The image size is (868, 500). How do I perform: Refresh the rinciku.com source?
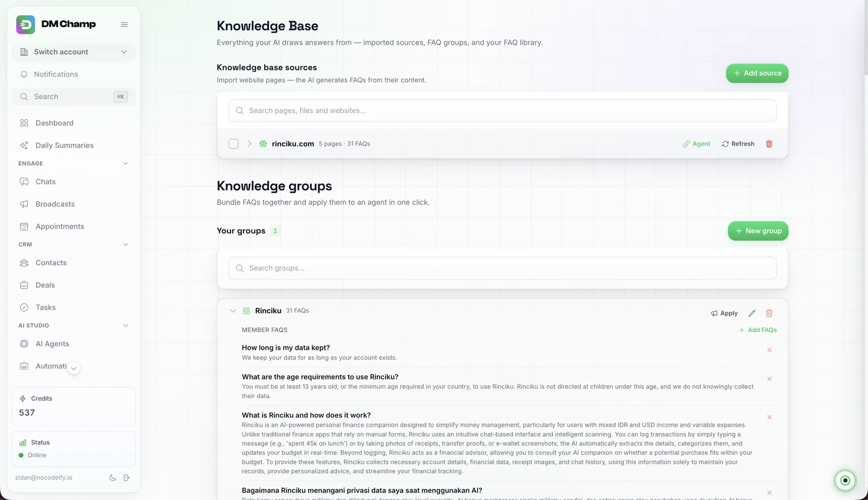(738, 144)
